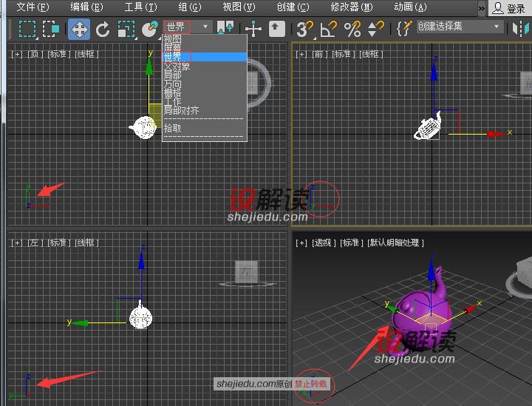Image resolution: width=532 pixels, height=406 pixels.
Task: Open the 世界 reference coordinate combo box
Action: (188, 27)
